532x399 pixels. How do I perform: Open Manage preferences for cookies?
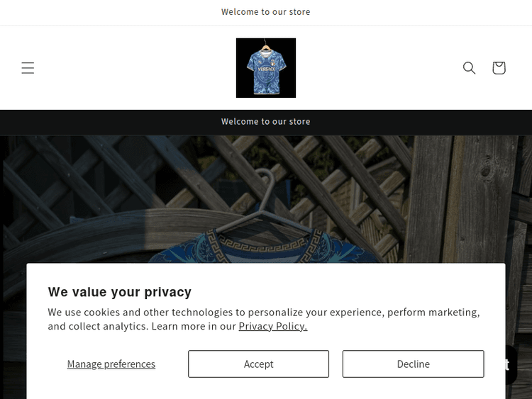[x=111, y=364]
